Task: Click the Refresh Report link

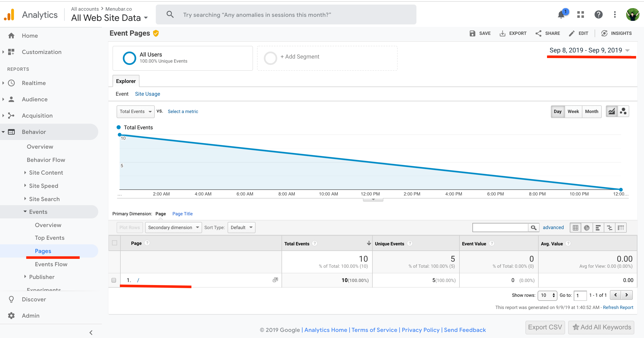Action: click(x=618, y=307)
